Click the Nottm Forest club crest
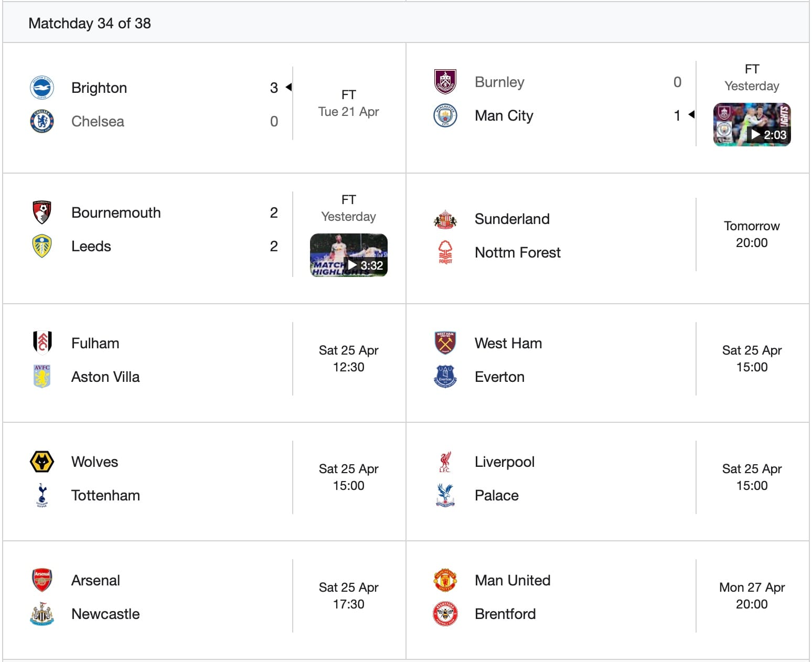This screenshot has height=662, width=812. [x=445, y=252]
